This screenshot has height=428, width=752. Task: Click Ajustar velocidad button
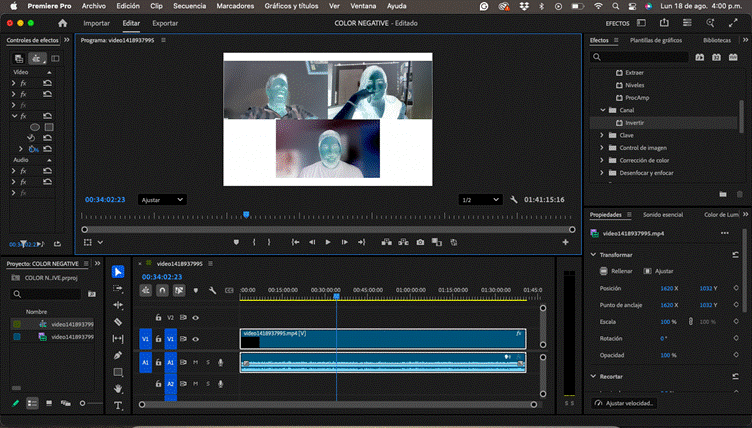(x=624, y=403)
